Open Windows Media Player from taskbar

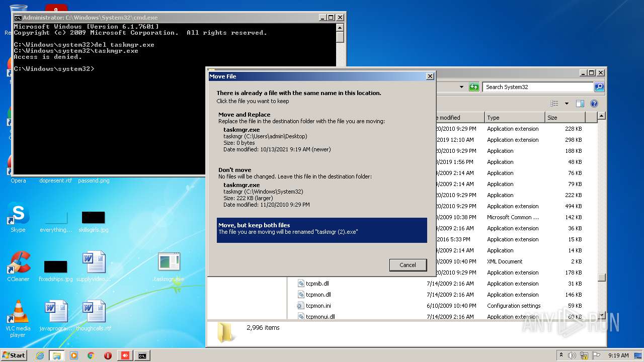(74, 355)
